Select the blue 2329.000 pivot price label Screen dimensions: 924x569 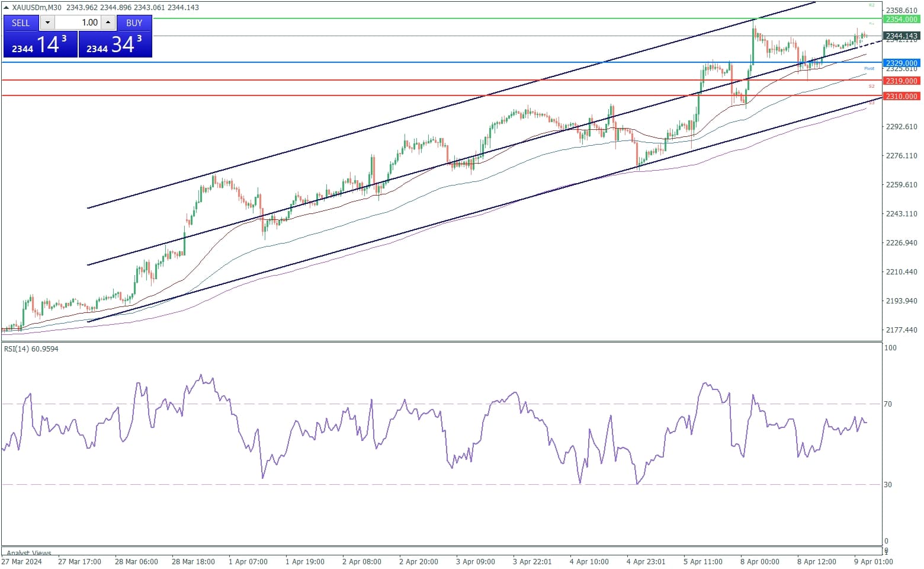coord(901,63)
